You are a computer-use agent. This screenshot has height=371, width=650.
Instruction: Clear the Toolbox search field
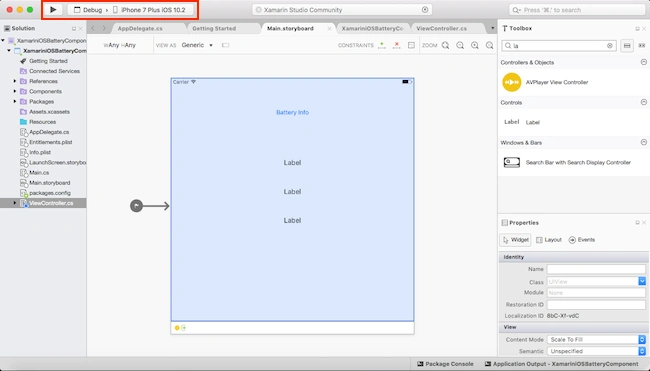(x=610, y=46)
